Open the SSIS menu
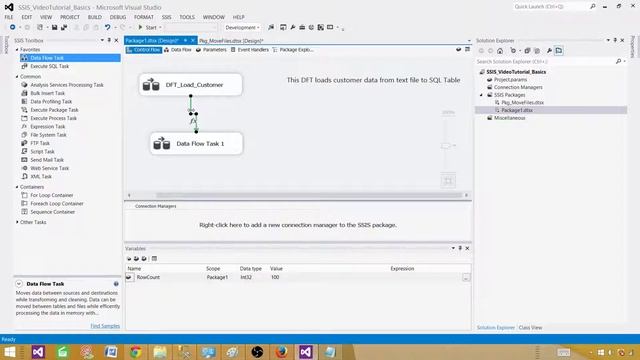640x360 pixels. click(167, 17)
